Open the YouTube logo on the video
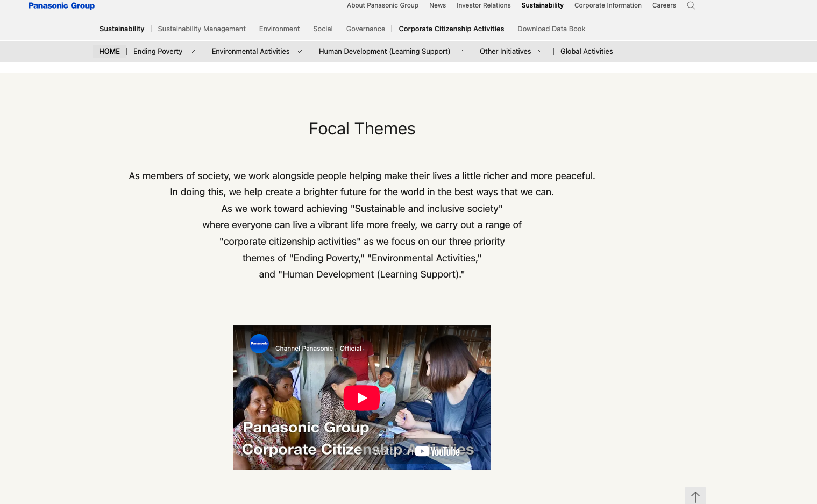The height and width of the screenshot is (504, 817). coord(437,451)
